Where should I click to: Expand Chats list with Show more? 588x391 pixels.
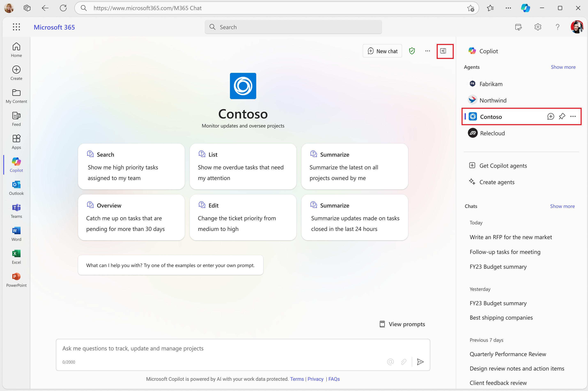562,206
